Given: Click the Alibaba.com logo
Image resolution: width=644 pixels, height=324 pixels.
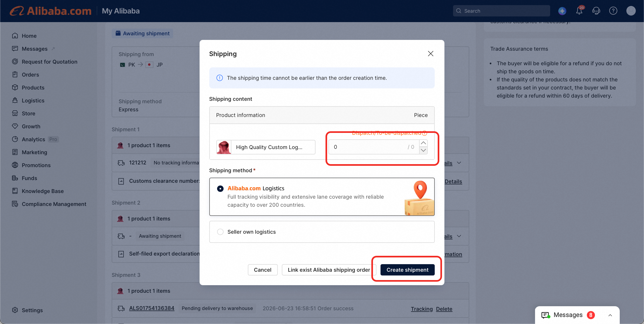Looking at the screenshot, I should click(x=51, y=11).
